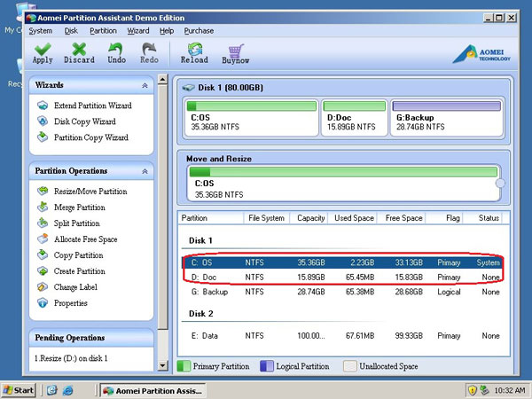Open the Partition menu
Viewport: 532px width, 399px height.
click(x=103, y=31)
